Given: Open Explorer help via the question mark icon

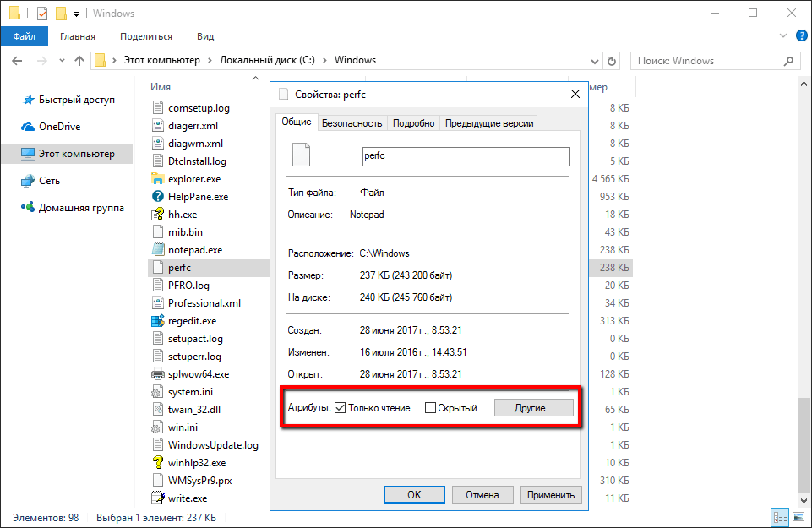Looking at the screenshot, I should pyautogui.click(x=800, y=35).
